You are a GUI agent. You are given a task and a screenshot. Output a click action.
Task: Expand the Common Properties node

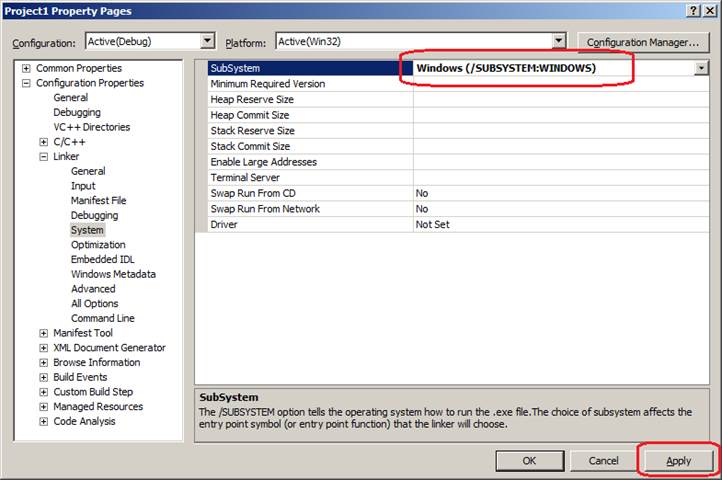click(26, 69)
